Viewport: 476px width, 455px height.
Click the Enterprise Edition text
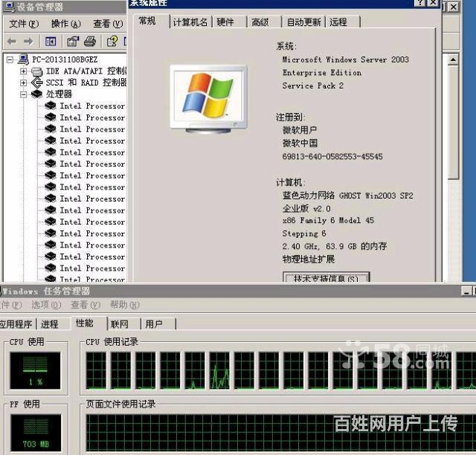(322, 73)
